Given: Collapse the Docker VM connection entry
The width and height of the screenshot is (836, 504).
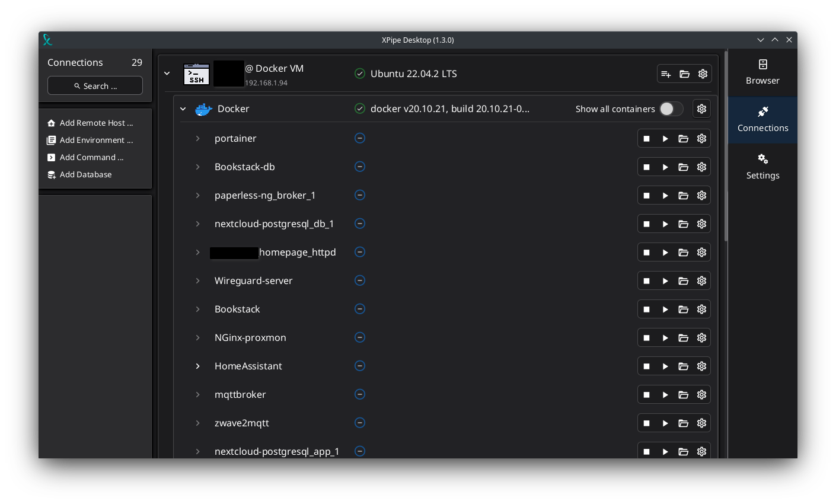Looking at the screenshot, I should tap(167, 74).
